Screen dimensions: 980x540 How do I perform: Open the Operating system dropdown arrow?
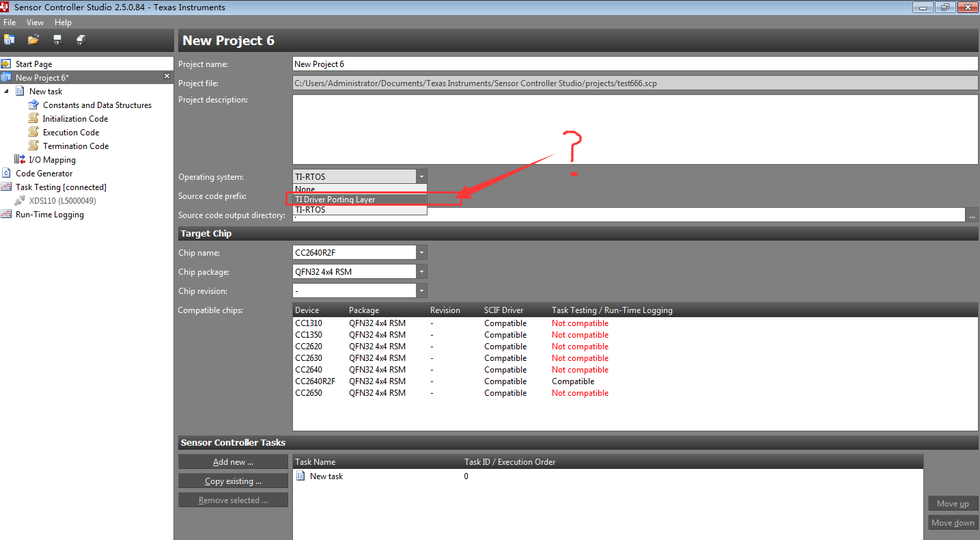[x=422, y=176]
